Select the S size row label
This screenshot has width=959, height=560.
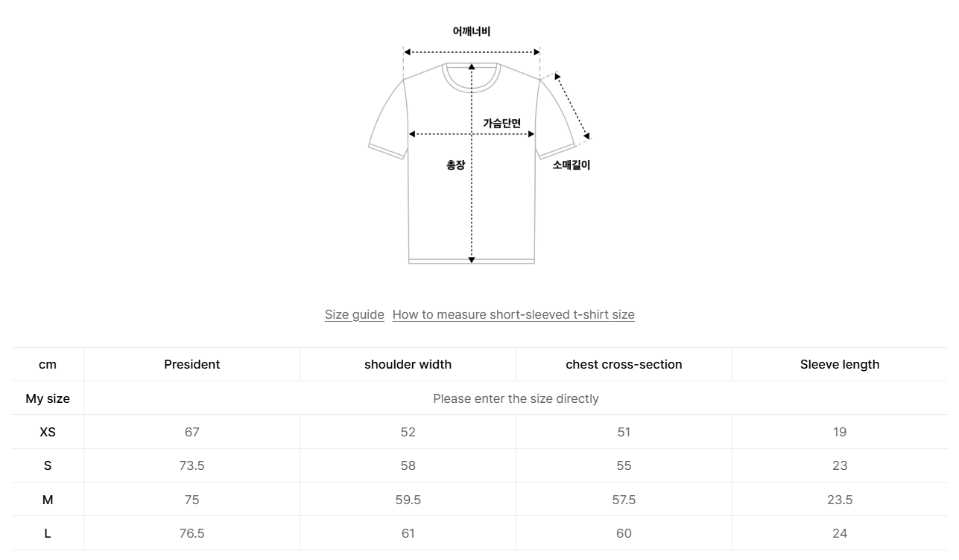(48, 465)
